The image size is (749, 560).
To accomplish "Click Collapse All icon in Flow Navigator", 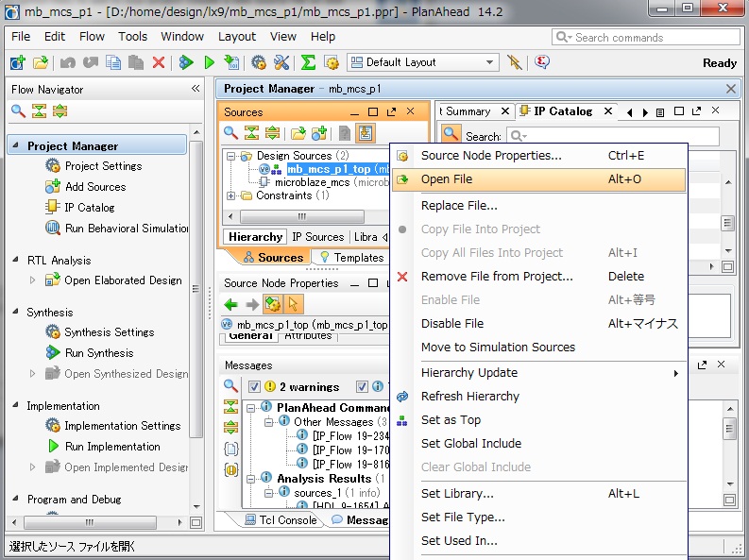I will point(39,111).
